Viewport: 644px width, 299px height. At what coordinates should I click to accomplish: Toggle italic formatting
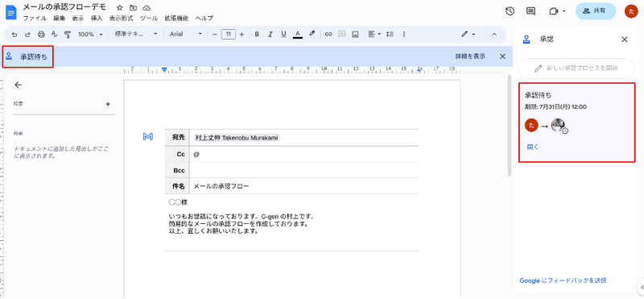[270, 34]
